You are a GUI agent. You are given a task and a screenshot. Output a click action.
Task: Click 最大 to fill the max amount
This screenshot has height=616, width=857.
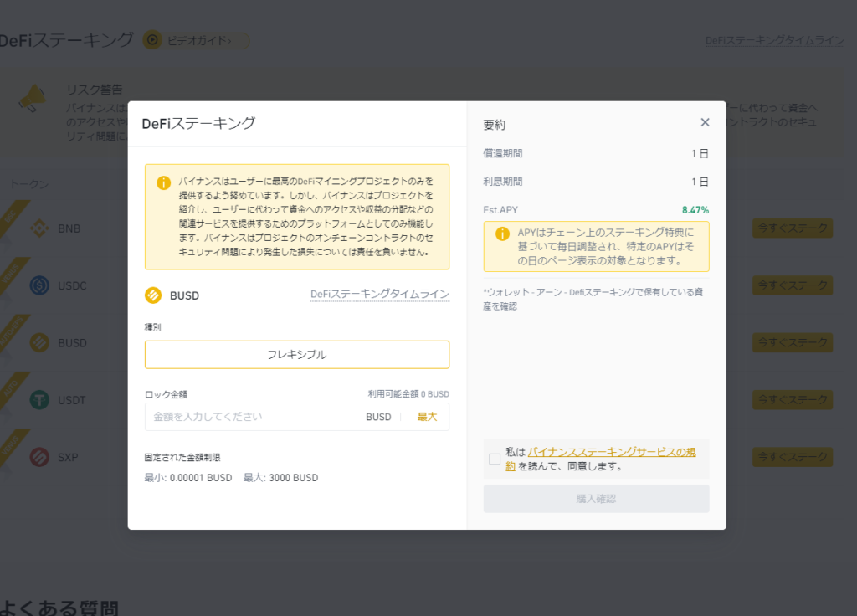[x=427, y=417]
